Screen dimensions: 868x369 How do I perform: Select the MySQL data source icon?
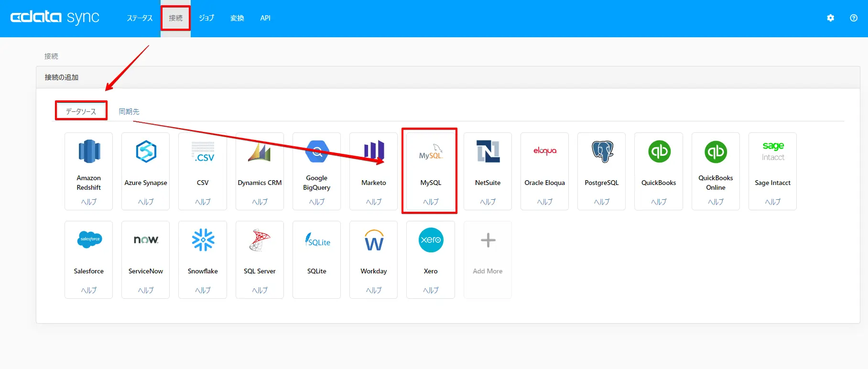pyautogui.click(x=431, y=152)
